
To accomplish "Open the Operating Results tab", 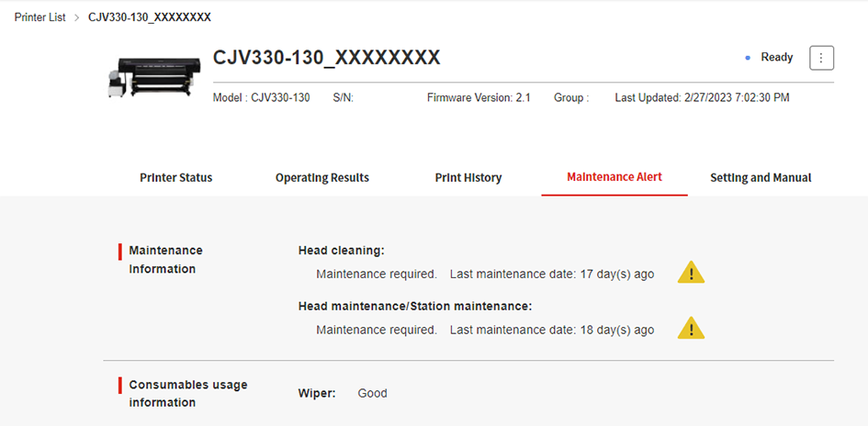I will point(322,178).
